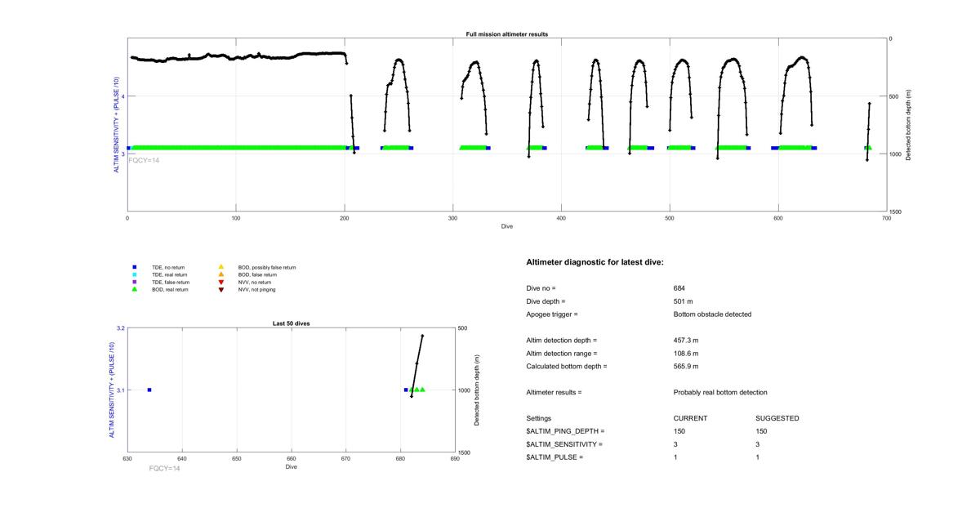Click the suggested $ALTIM_SENSITIVITY value 3
This screenshot has height=508, width=980.
[x=758, y=444]
